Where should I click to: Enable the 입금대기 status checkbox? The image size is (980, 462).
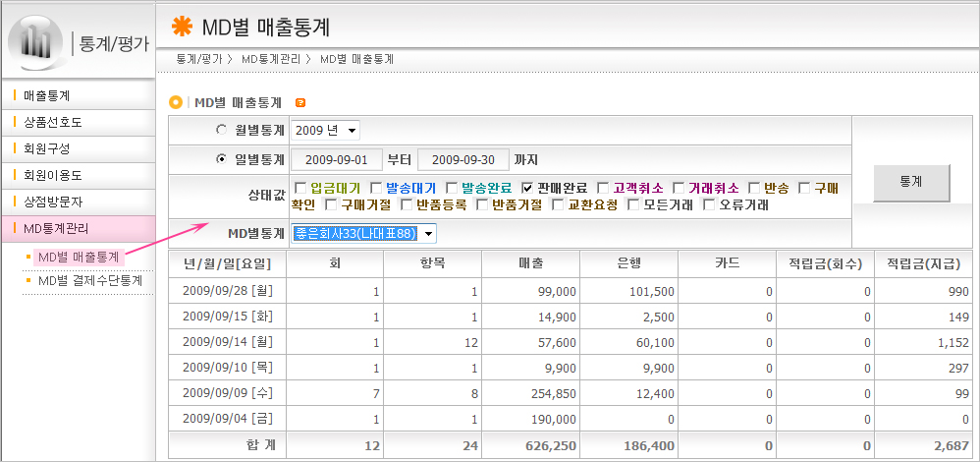coord(299,188)
